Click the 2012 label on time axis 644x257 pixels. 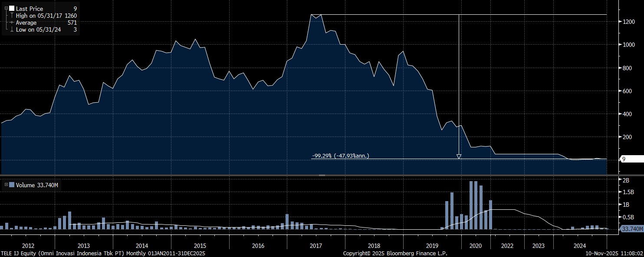point(27,245)
